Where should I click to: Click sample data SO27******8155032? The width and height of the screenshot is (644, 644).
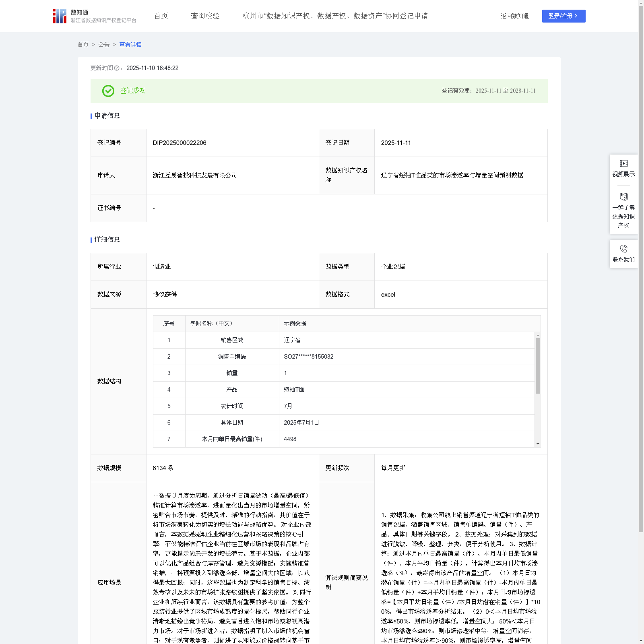point(309,357)
